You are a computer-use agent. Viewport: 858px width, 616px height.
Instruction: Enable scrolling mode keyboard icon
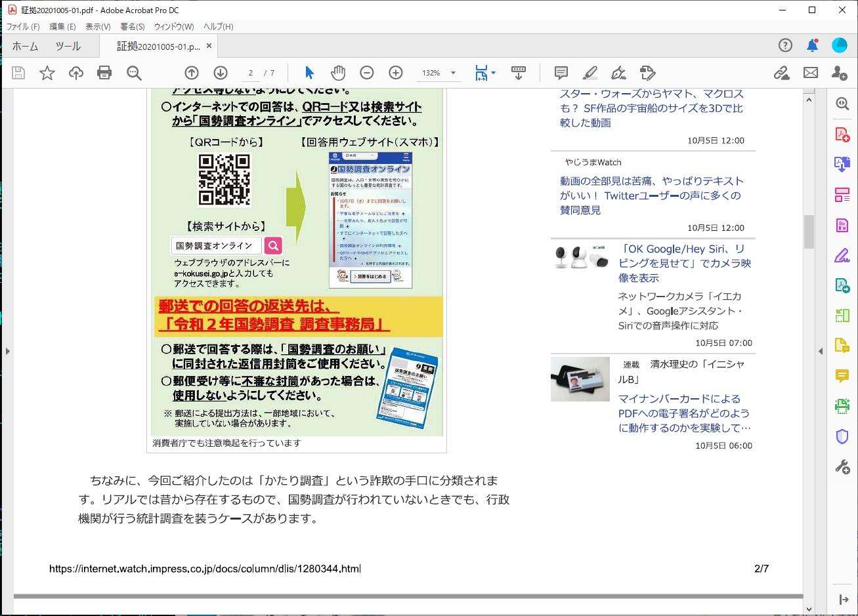(519, 73)
